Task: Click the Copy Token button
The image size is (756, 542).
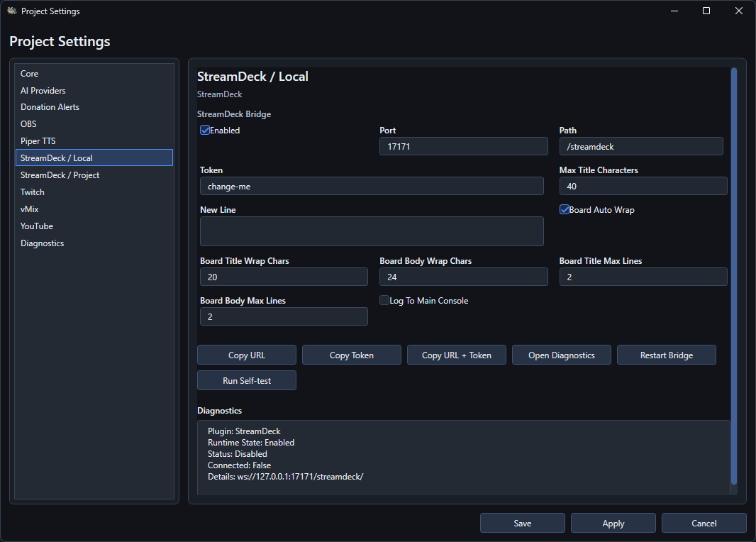Action: pos(352,355)
